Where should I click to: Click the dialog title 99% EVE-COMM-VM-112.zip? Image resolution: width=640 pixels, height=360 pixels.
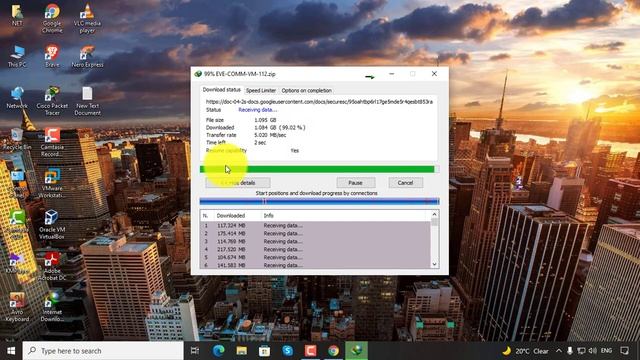click(x=240, y=74)
